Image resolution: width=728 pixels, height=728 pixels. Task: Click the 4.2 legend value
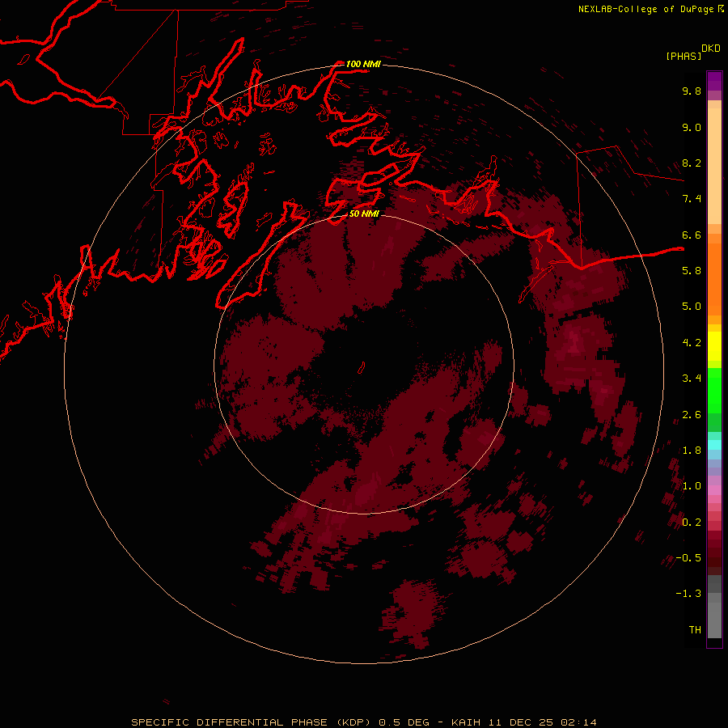pyautogui.click(x=692, y=343)
